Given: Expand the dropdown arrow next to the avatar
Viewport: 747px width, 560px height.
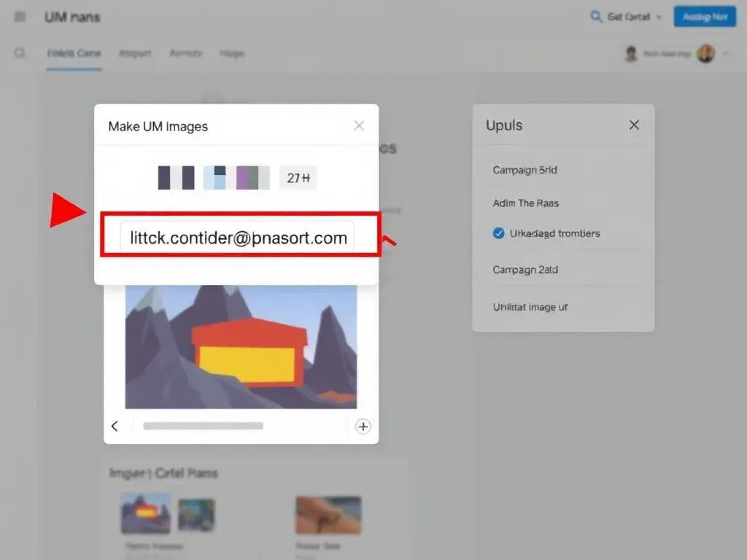Looking at the screenshot, I should (x=724, y=54).
